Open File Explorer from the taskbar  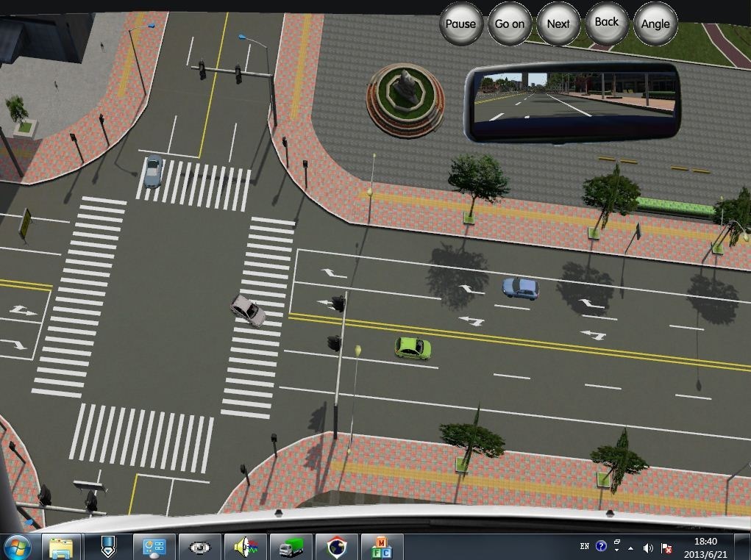coord(61,547)
